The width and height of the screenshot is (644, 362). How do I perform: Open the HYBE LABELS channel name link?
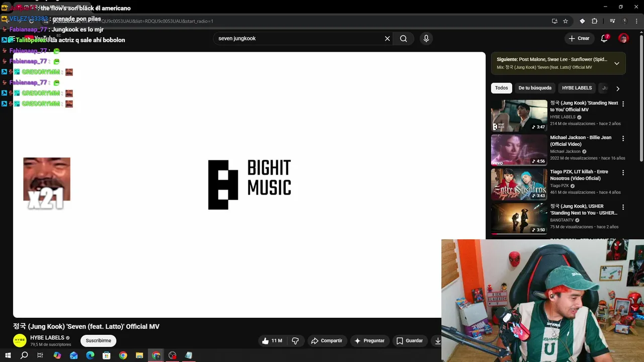tap(47, 338)
